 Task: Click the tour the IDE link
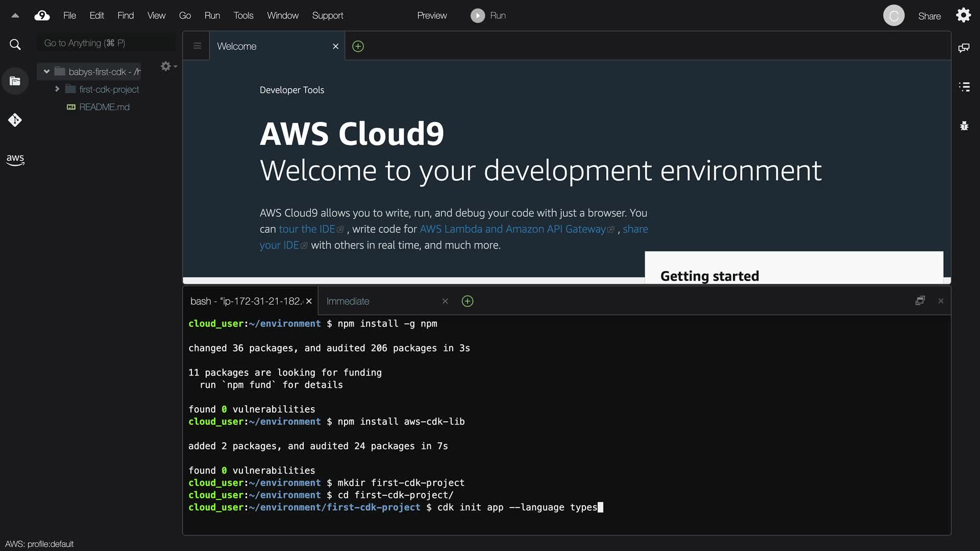point(307,229)
